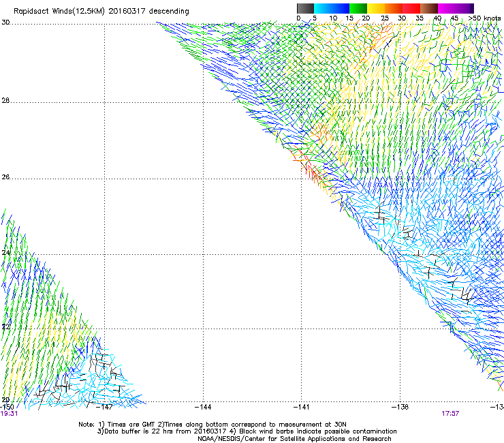Click the "10" legend scale label

click(x=333, y=18)
